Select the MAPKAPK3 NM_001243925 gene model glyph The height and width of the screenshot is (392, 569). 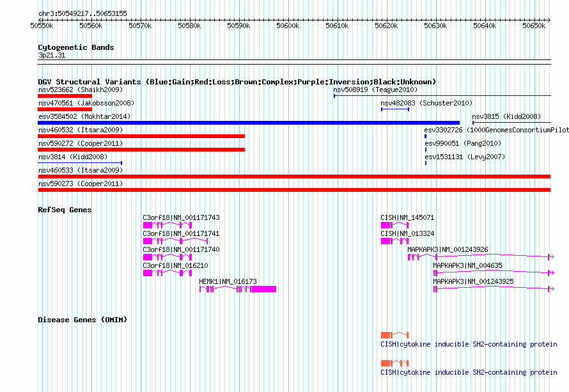click(494, 289)
